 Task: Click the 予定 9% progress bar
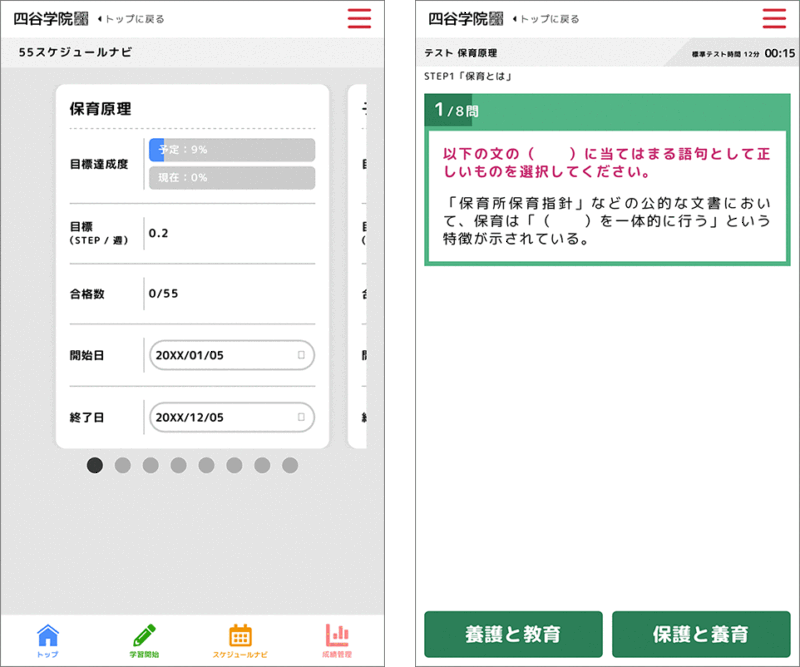click(x=231, y=150)
